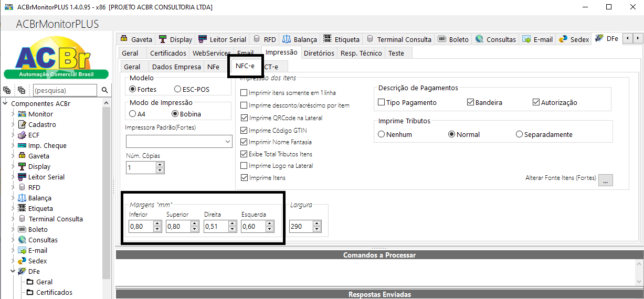Switch to the Boleto top tab
Image resolution: width=644 pixels, height=299 pixels.
point(453,39)
